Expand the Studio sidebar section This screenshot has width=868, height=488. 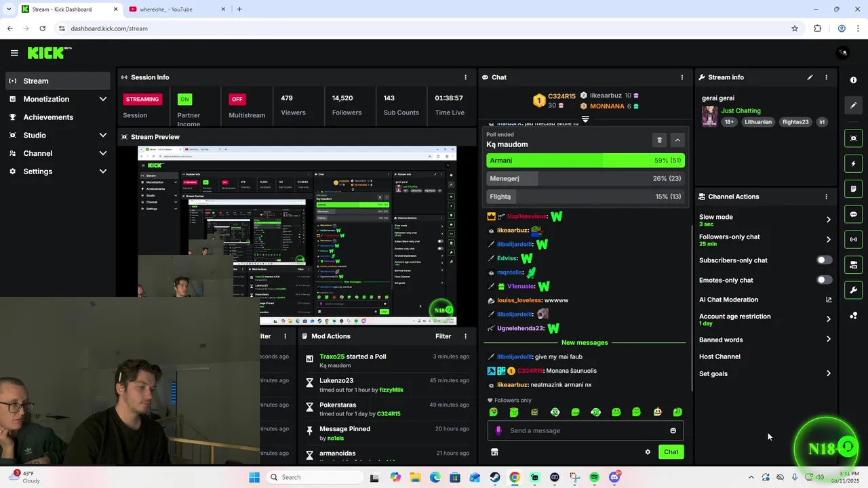(102, 135)
